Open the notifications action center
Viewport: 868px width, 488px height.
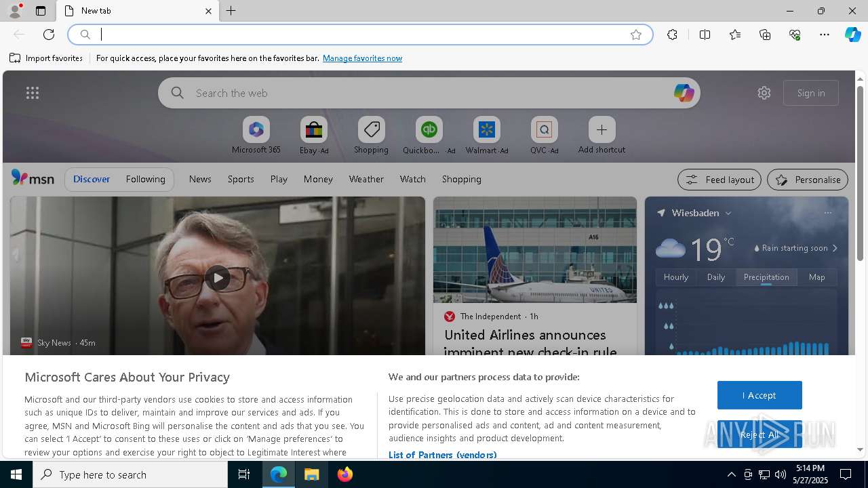click(x=846, y=474)
